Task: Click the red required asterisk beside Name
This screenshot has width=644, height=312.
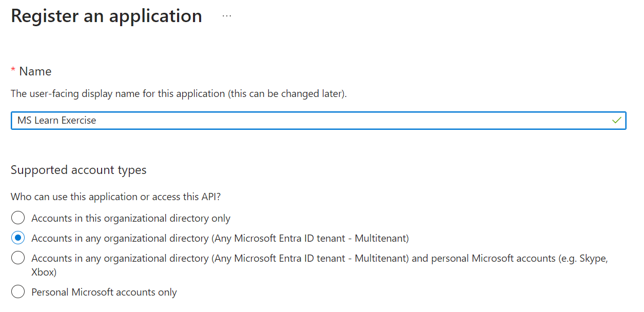Action: coord(13,70)
